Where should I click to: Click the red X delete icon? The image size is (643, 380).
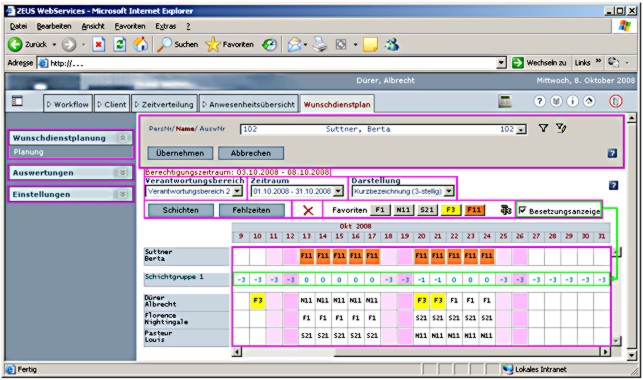tap(308, 210)
